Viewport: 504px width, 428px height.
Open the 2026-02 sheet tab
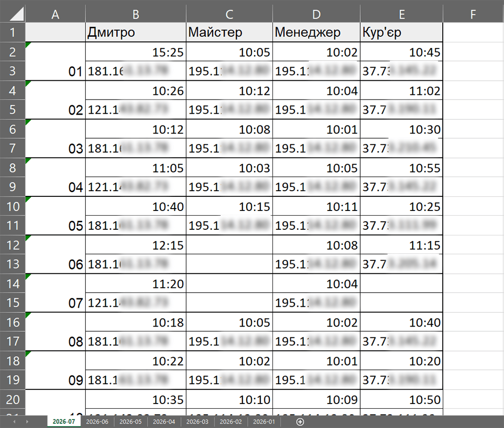coord(231,421)
